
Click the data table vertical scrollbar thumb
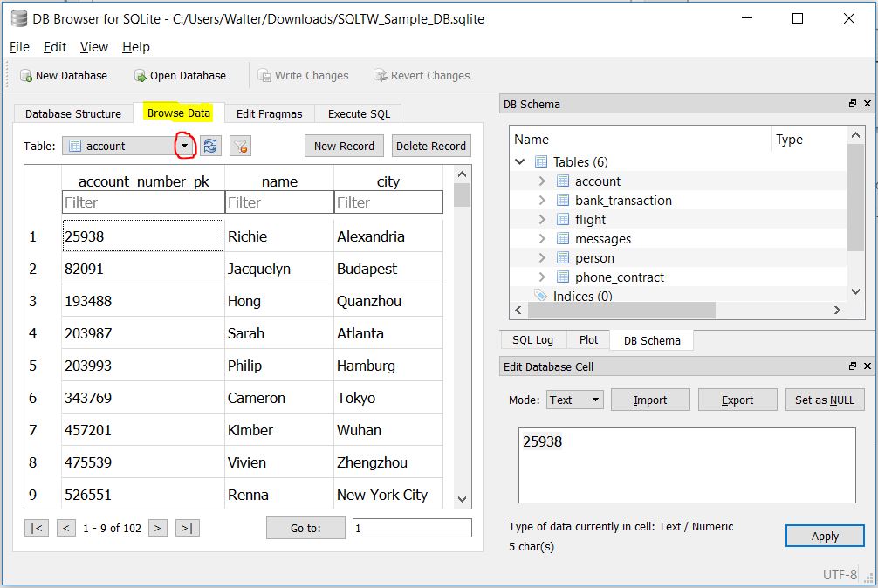[462, 195]
